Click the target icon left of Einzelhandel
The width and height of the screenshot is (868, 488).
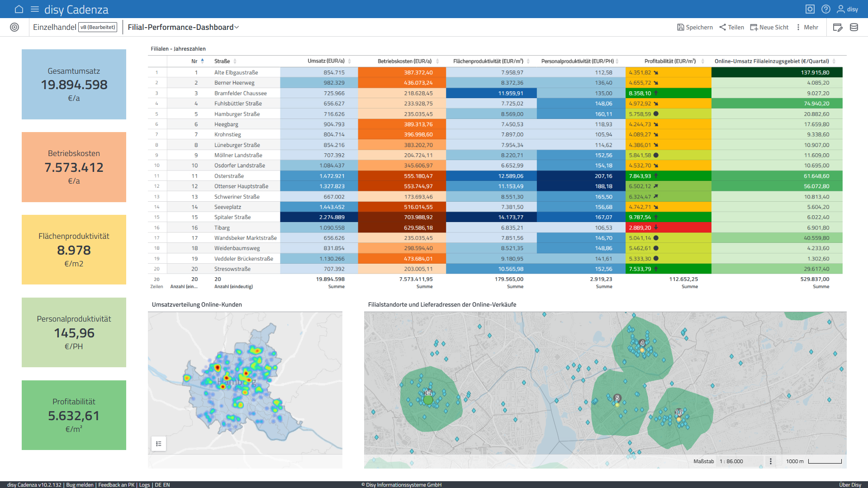click(x=14, y=27)
